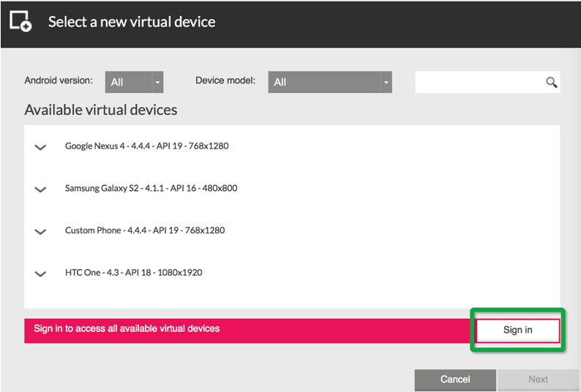This screenshot has height=392, width=581.
Task: Click the Device model label
Action: (x=225, y=80)
